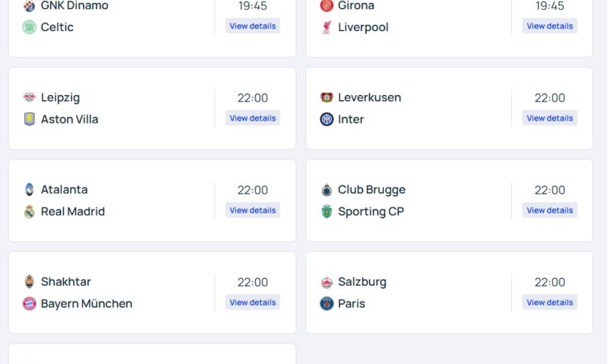The height and width of the screenshot is (364, 607).
Task: View details for Leipzig vs Aston Villa
Action: point(253,118)
